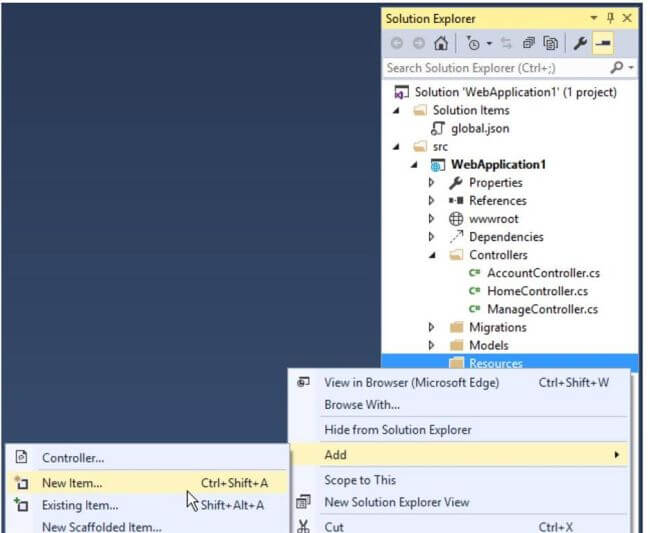
Task: Click the C# icon next to ManageController.cs
Action: [474, 309]
